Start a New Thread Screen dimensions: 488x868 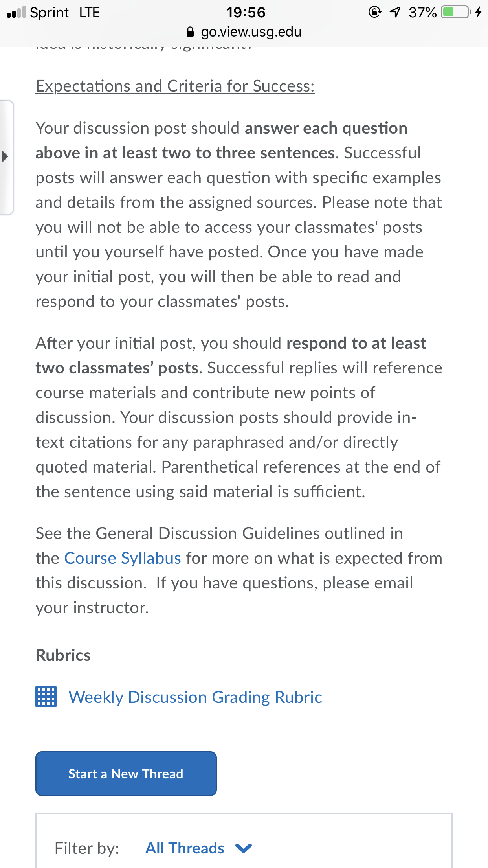126,774
